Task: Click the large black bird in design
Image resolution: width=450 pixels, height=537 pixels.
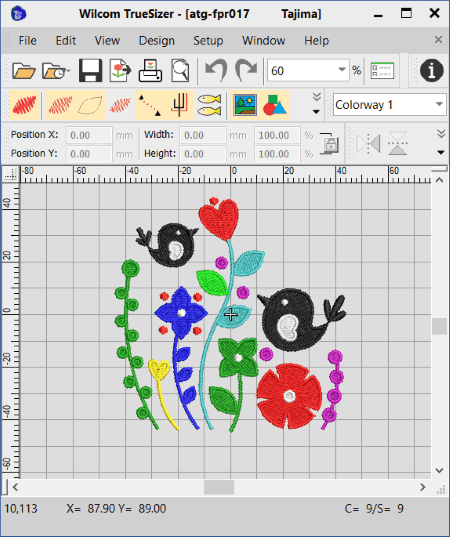Action: tap(301, 319)
